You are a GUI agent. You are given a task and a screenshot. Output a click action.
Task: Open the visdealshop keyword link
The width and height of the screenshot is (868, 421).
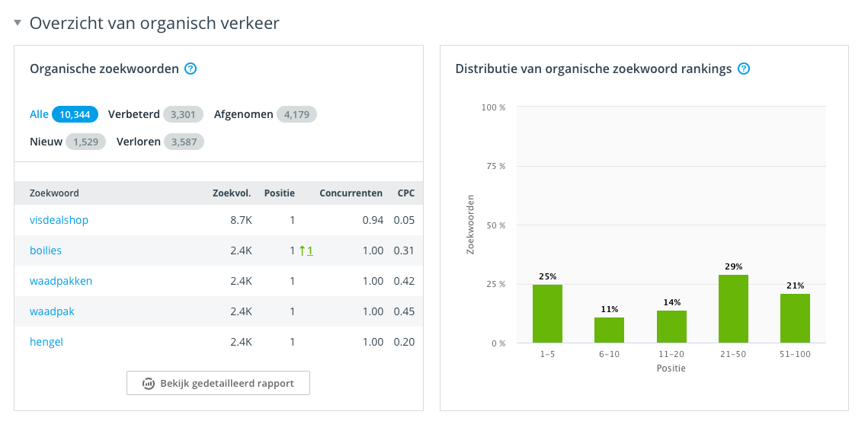[x=59, y=220]
